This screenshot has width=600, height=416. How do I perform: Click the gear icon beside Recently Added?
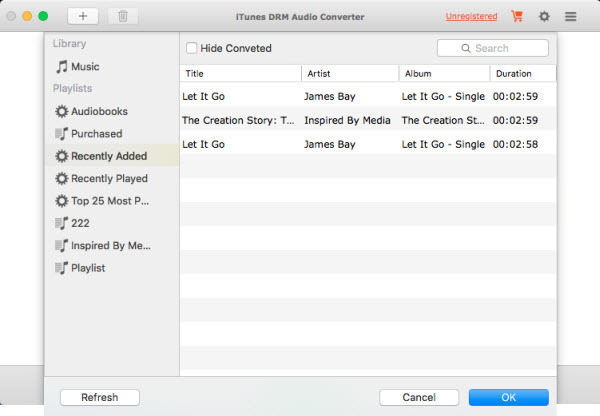coord(62,156)
